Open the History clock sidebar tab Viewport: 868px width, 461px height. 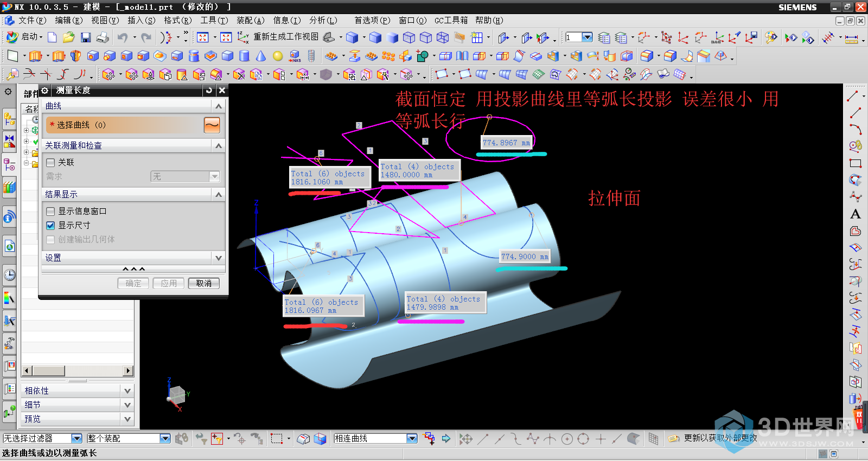point(9,275)
